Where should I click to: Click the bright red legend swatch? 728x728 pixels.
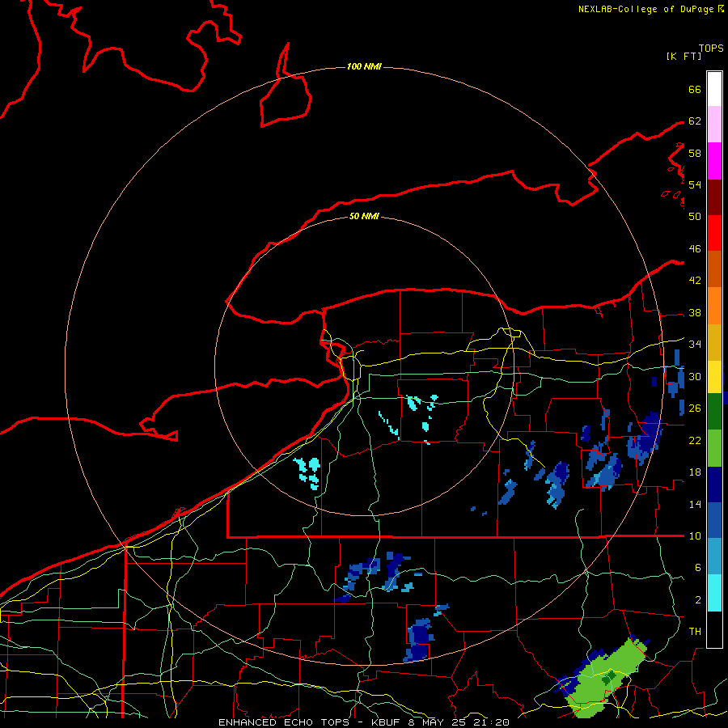pyautogui.click(x=714, y=233)
